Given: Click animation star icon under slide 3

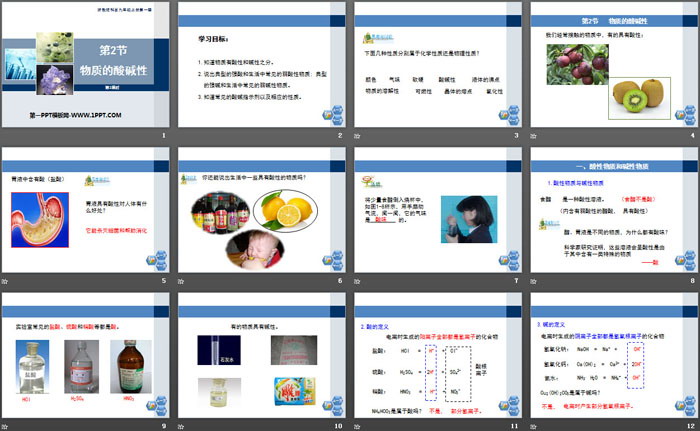Looking at the screenshot, I should tap(357, 136).
